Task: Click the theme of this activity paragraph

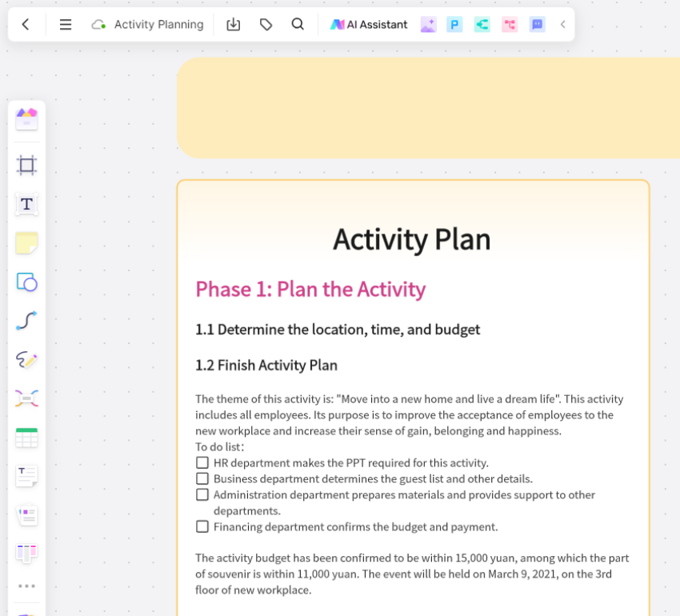Action: (x=410, y=414)
